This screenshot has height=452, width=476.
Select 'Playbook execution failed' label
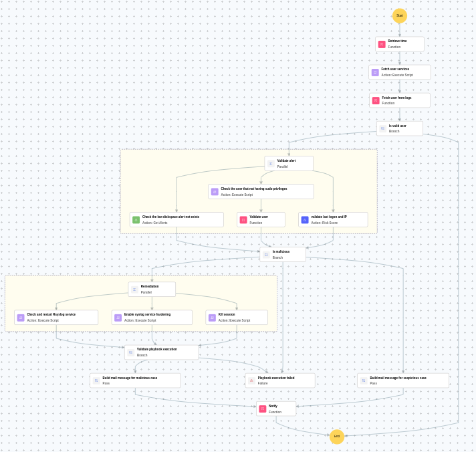click(276, 378)
